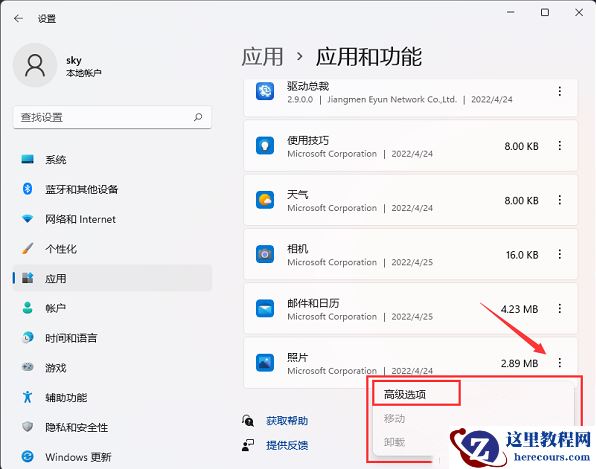Go back with the arrow beside 设置

click(18, 18)
